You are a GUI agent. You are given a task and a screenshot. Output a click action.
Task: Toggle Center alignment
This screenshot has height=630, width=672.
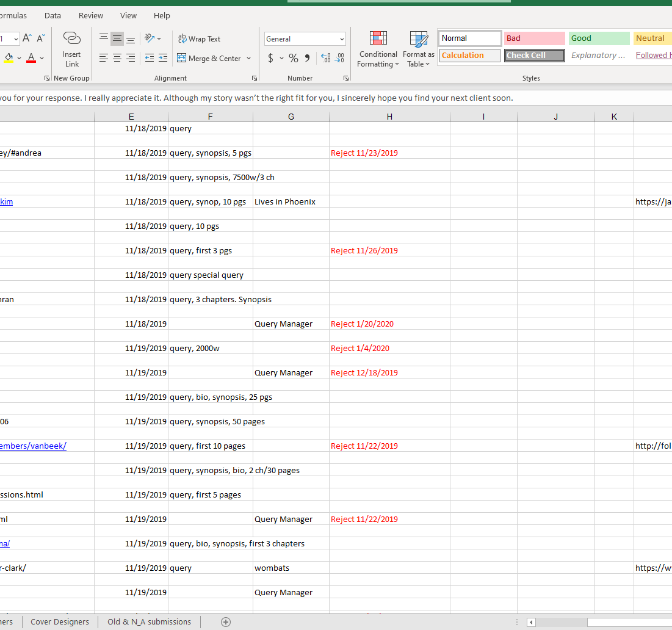(117, 58)
